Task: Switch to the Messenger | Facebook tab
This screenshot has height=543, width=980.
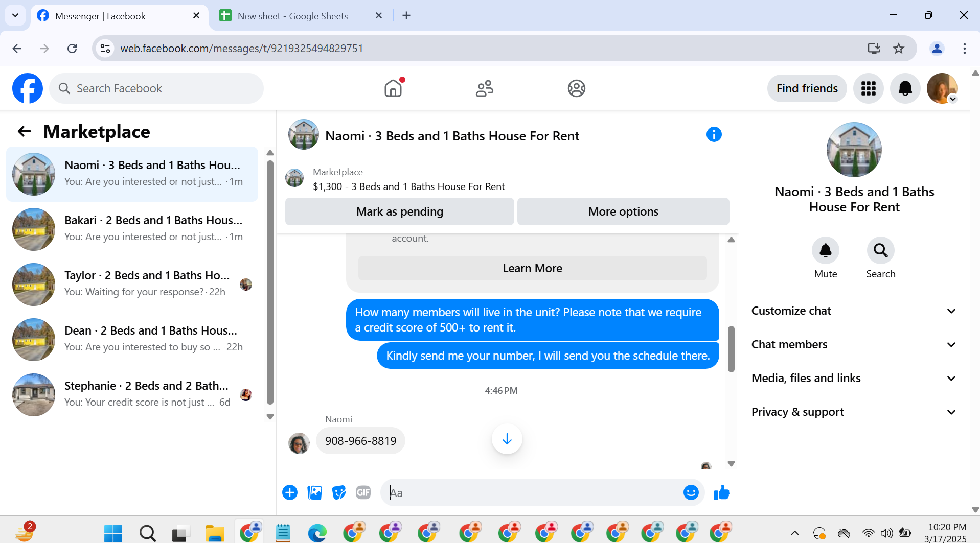Action: (x=120, y=16)
